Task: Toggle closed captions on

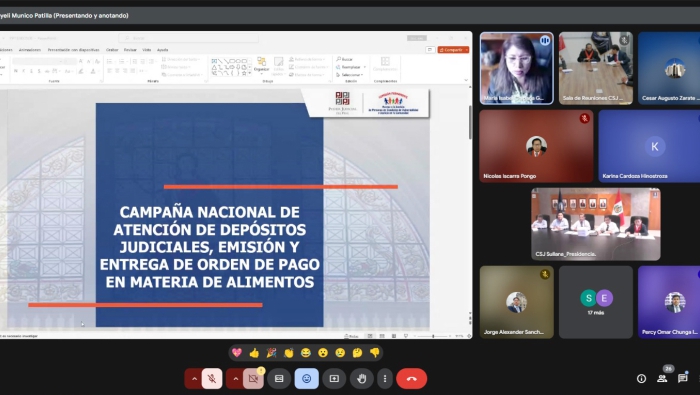Action: (x=279, y=378)
